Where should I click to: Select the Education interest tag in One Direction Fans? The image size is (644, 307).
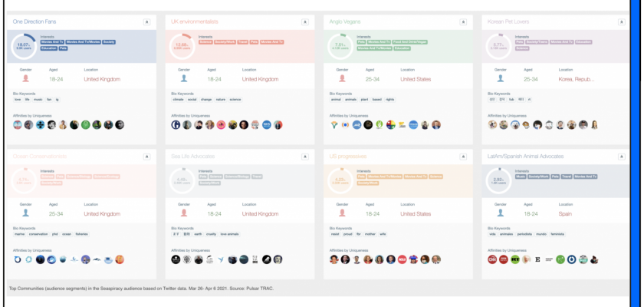coord(49,48)
